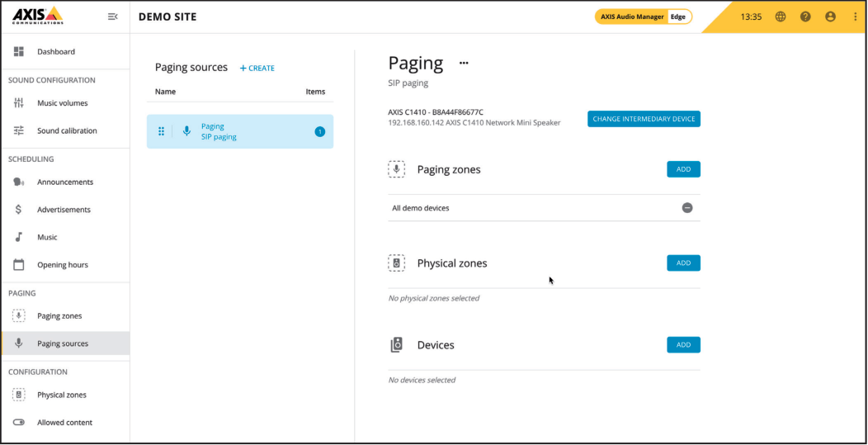Click the Name column header

pos(165,92)
